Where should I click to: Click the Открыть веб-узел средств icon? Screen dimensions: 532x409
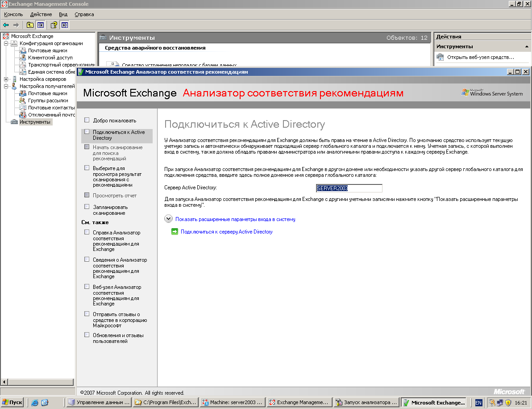(x=440, y=57)
